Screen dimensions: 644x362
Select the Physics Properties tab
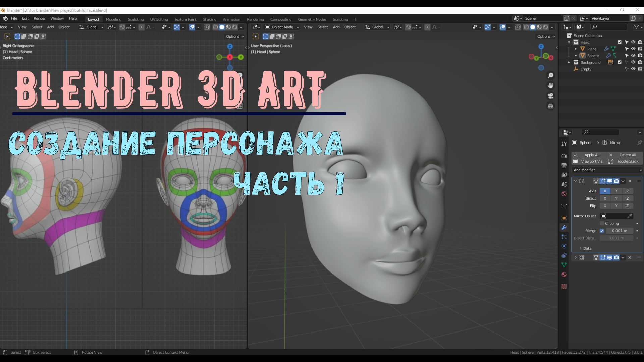point(565,246)
